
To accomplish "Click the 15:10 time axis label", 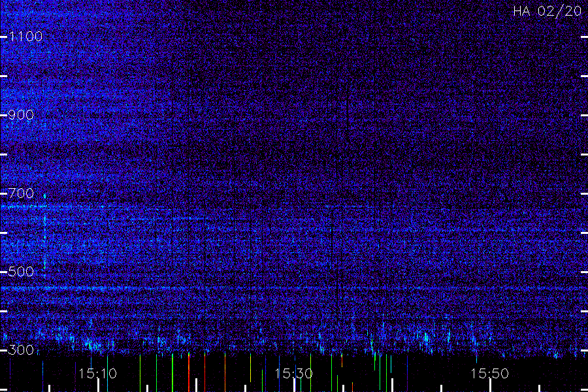I will pos(97,374).
